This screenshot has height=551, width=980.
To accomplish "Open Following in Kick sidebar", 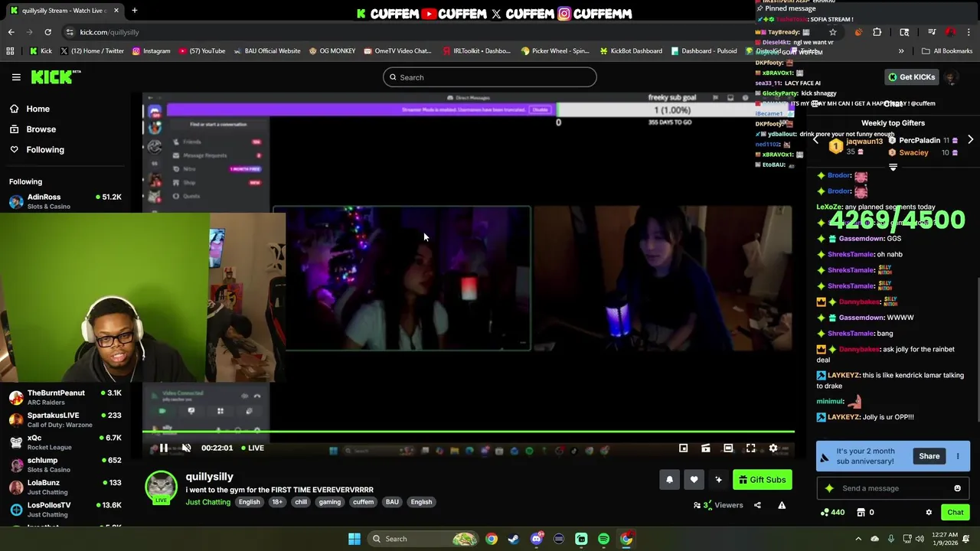I will (x=45, y=150).
